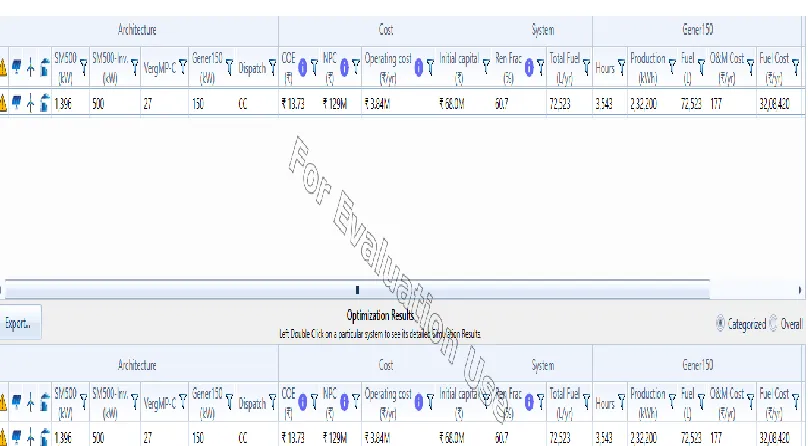
Task: Open O&M Cost filter in top table
Action: click(750, 67)
